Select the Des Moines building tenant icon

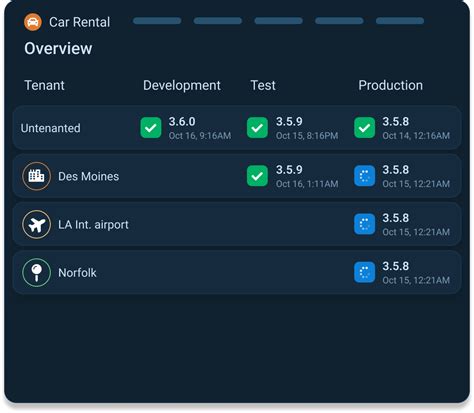pos(37,176)
